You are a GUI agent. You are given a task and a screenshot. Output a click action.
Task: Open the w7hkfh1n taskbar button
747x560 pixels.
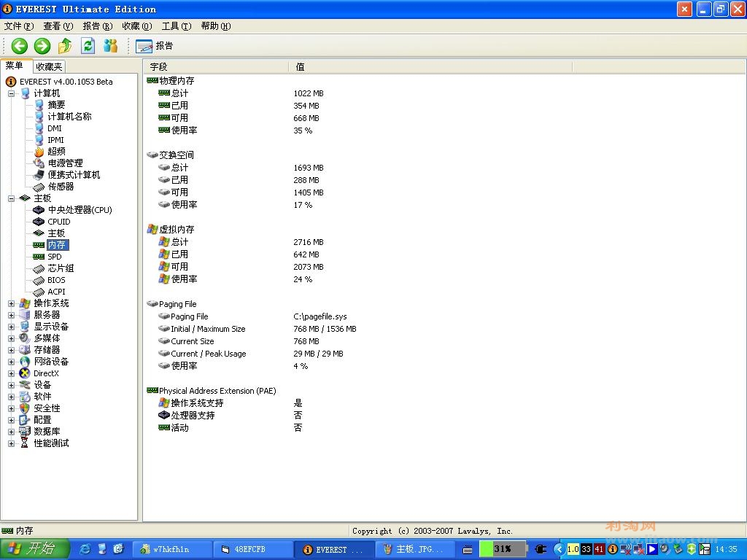[171, 550]
